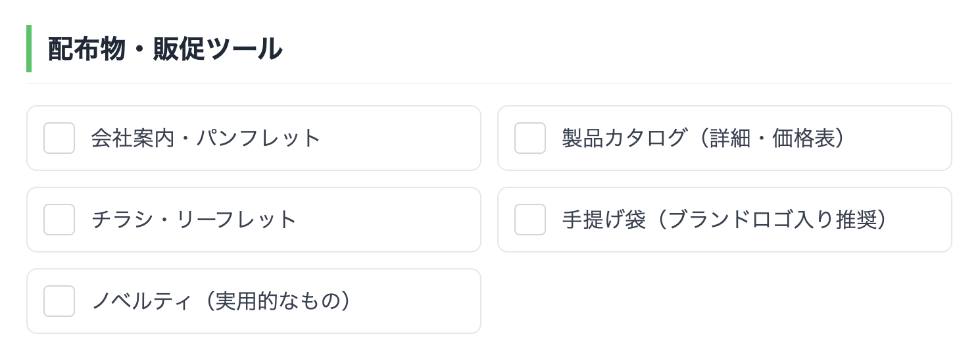Screen dimensions: 980x355
Task: Tick the 製品カタログ checkbox
Action: pyautogui.click(x=530, y=138)
